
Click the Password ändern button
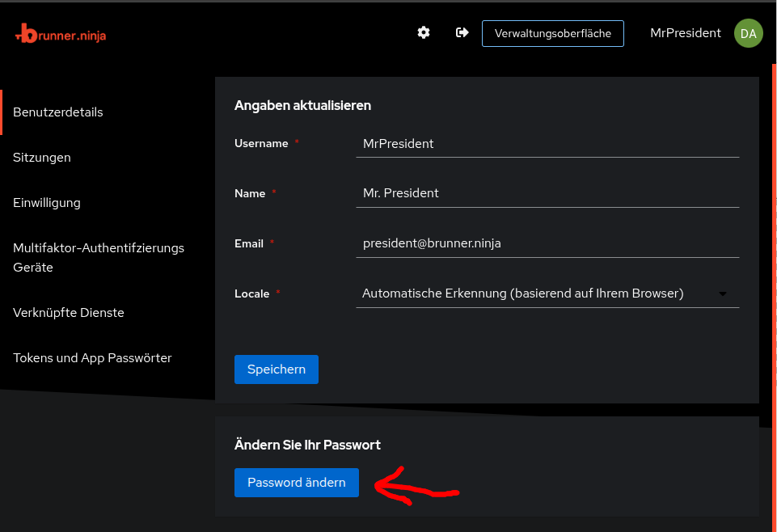(297, 483)
